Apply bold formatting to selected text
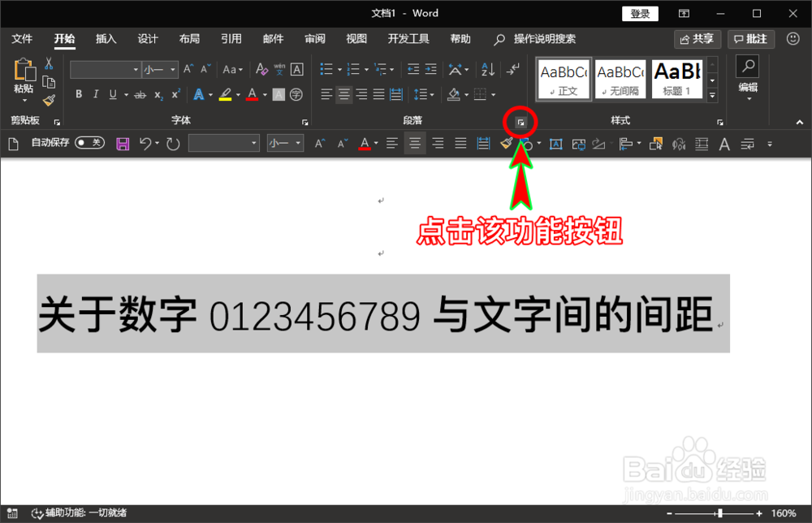812x523 pixels. pyautogui.click(x=79, y=94)
